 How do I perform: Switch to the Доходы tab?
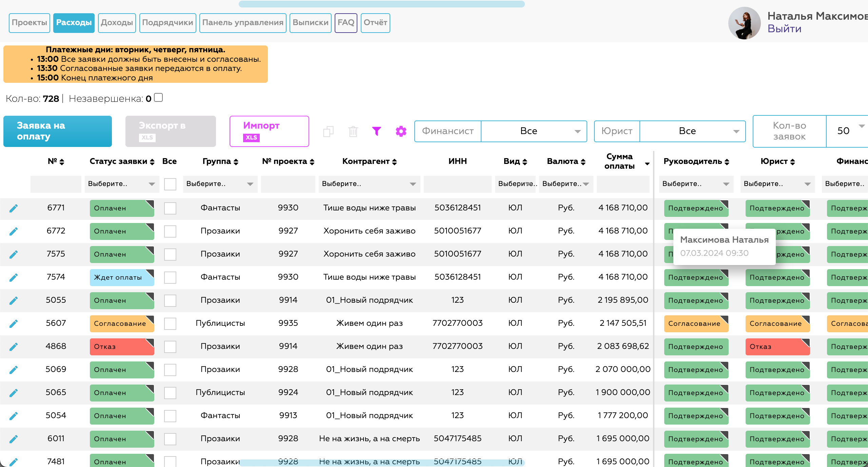click(117, 23)
